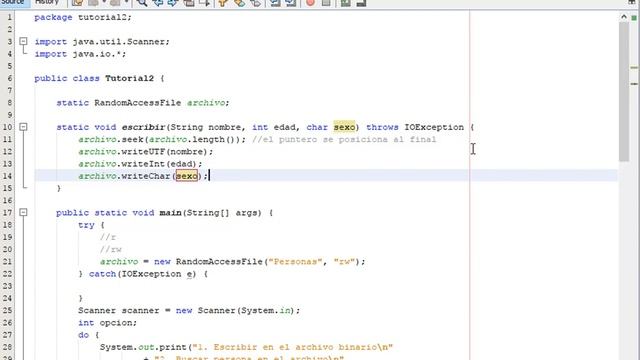Image resolution: width=640 pixels, height=360 pixels.
Task: Click 'opcion' variable on line 26
Action: pos(116,323)
